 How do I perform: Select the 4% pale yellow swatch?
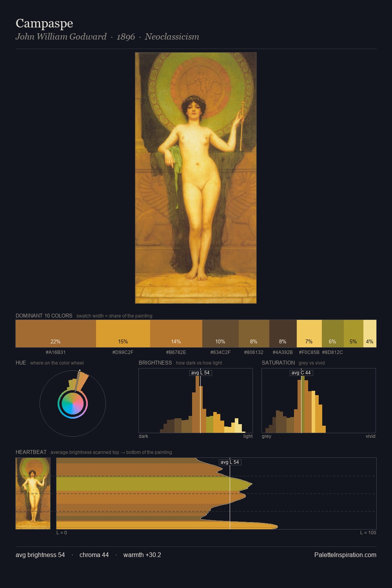(x=370, y=334)
